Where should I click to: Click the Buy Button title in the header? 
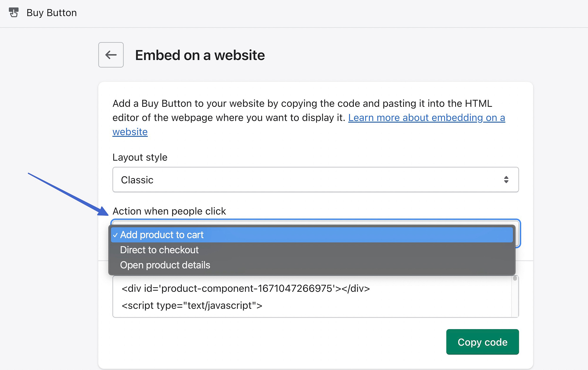[51, 13]
